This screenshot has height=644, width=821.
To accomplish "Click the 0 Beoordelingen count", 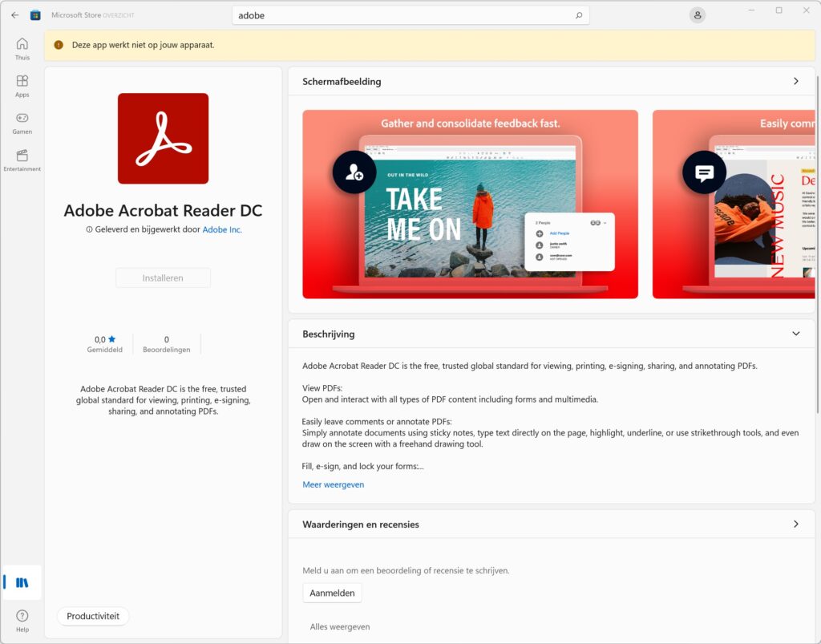I will [167, 344].
